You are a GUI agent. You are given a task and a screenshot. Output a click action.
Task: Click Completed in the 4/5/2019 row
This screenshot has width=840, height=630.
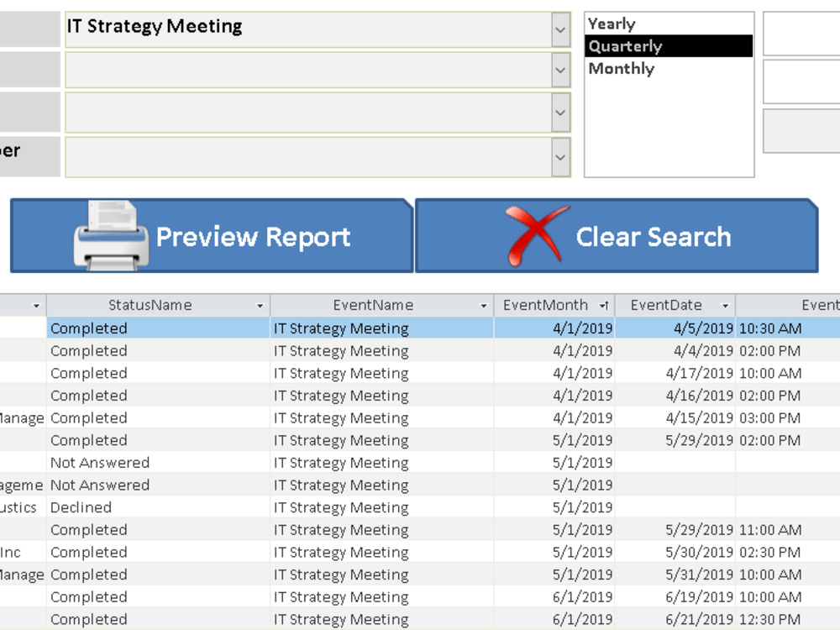pyautogui.click(x=159, y=328)
